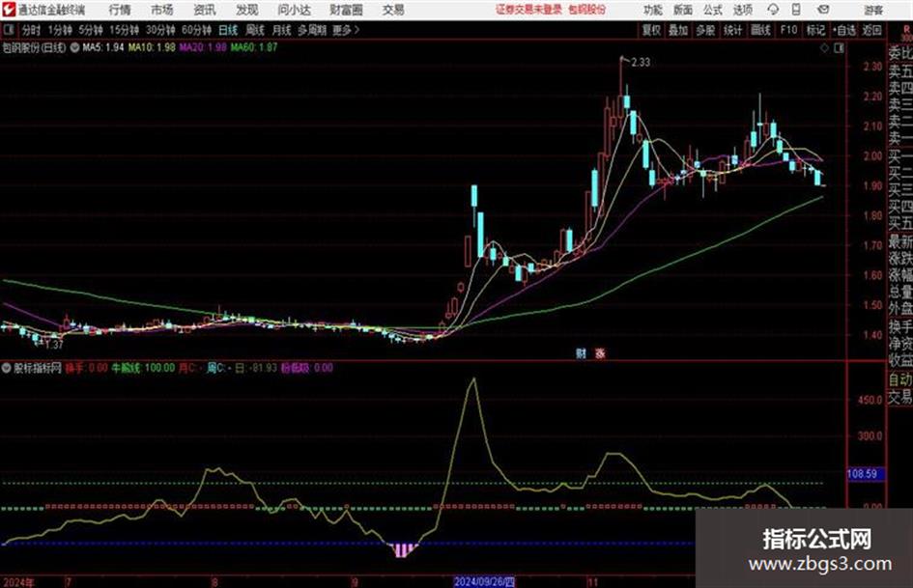Click the 自动 label in right panel

pos(900,379)
